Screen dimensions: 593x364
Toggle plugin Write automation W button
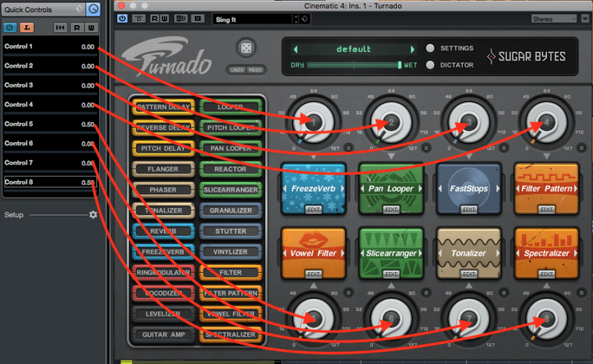(164, 19)
